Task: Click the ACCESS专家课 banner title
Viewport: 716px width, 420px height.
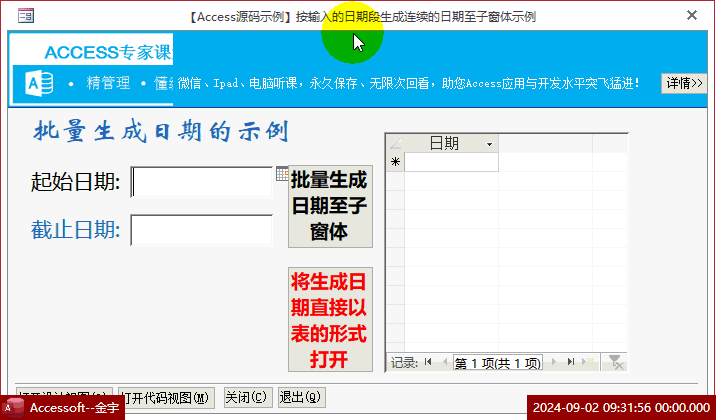Action: pos(108,53)
